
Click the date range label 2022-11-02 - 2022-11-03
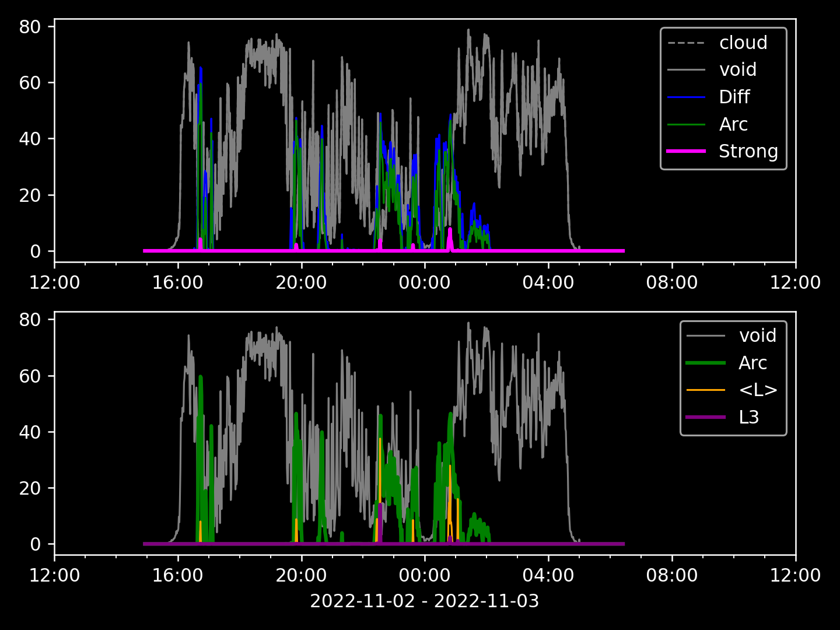pos(425,601)
